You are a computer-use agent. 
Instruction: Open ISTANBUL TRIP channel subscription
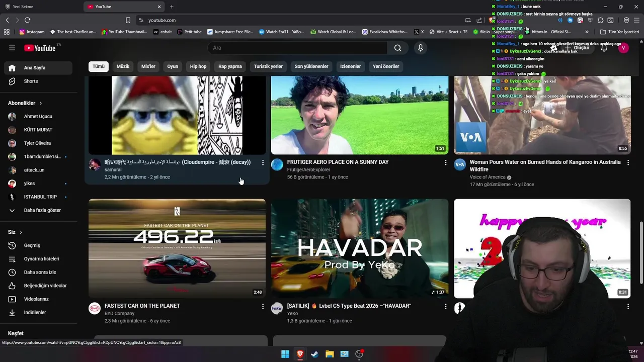click(x=38, y=197)
